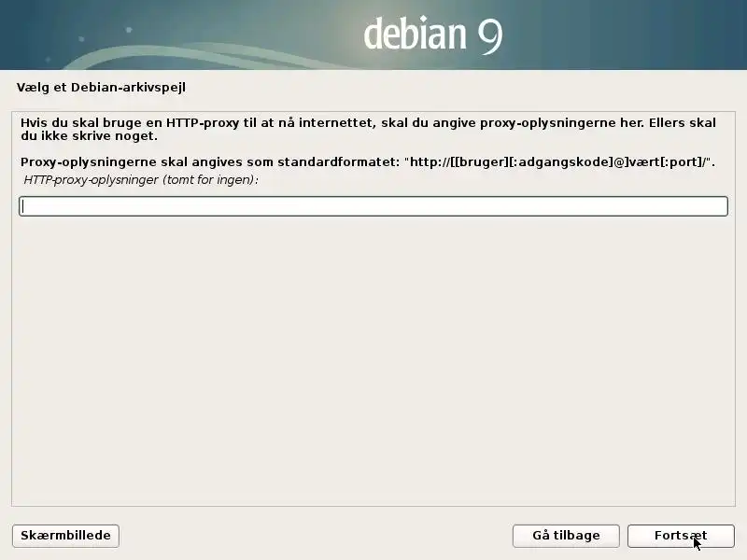This screenshot has height=560, width=747.
Task: Click the phrase Ellers skal in the instructions
Action: pos(683,123)
